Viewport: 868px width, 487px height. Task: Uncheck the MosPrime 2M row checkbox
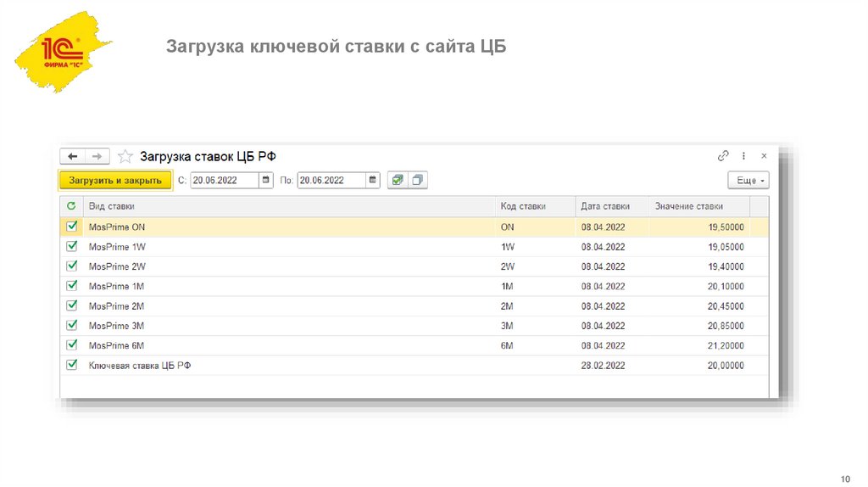pos(71,305)
